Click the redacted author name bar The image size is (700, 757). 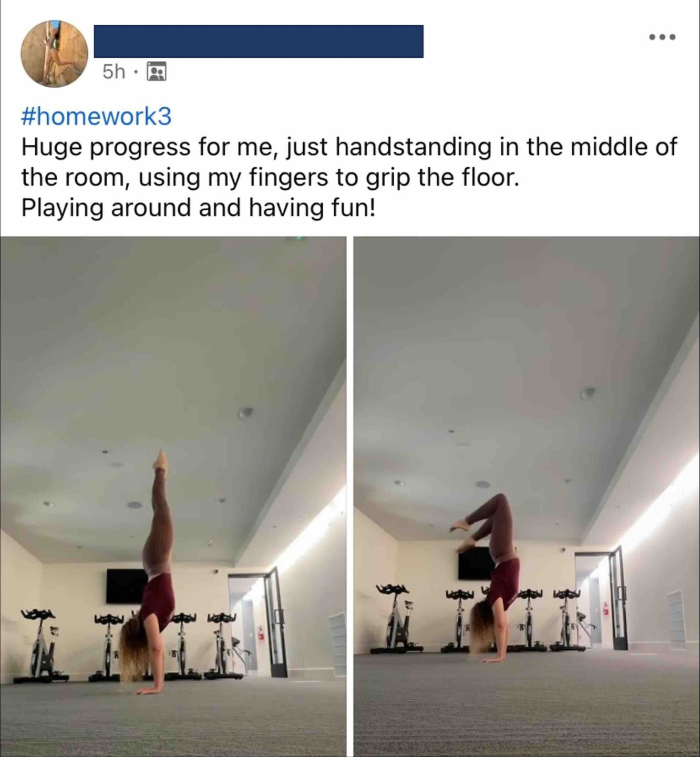click(x=259, y=41)
